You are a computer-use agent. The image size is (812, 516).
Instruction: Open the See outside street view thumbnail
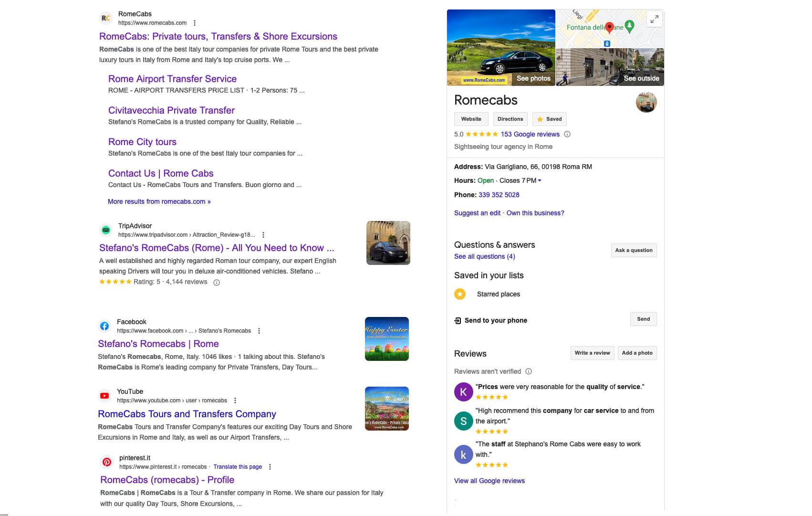[x=610, y=67]
